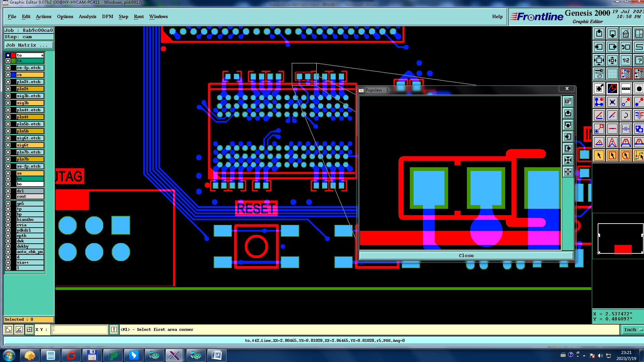Click the snap grid icon beside XY

click(x=30, y=329)
